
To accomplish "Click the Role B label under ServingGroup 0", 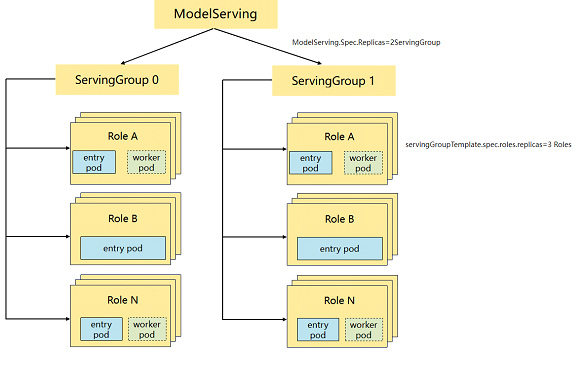I will pyautogui.click(x=123, y=219).
